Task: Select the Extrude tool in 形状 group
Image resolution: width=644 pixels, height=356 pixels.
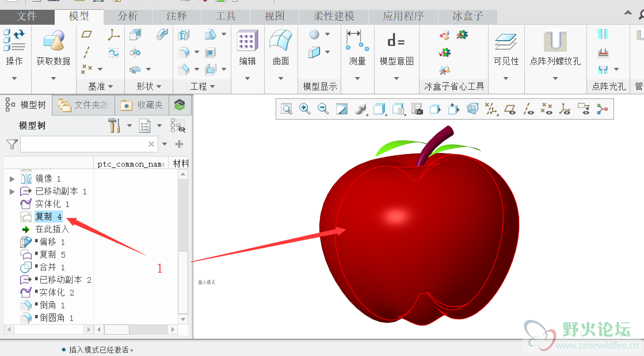Action: pyautogui.click(x=135, y=35)
